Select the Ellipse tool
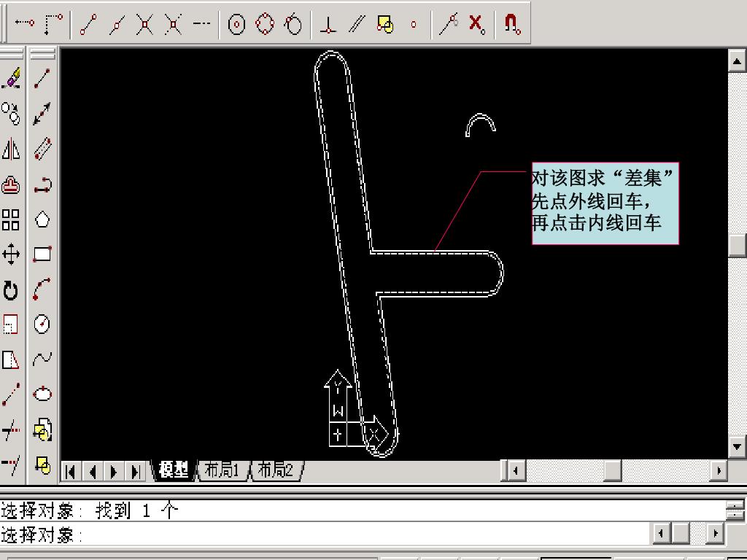 pyautogui.click(x=42, y=394)
